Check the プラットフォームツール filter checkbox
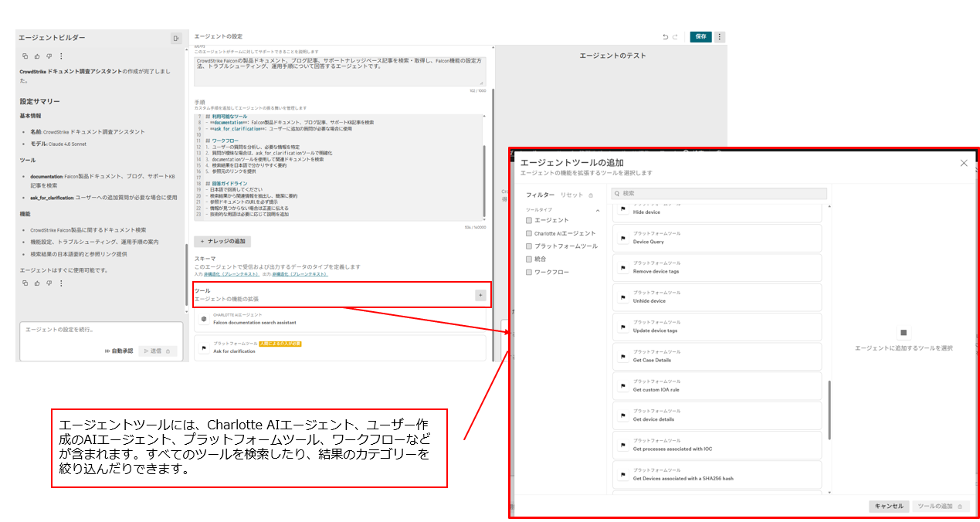The width and height of the screenshot is (980, 522). 529,246
